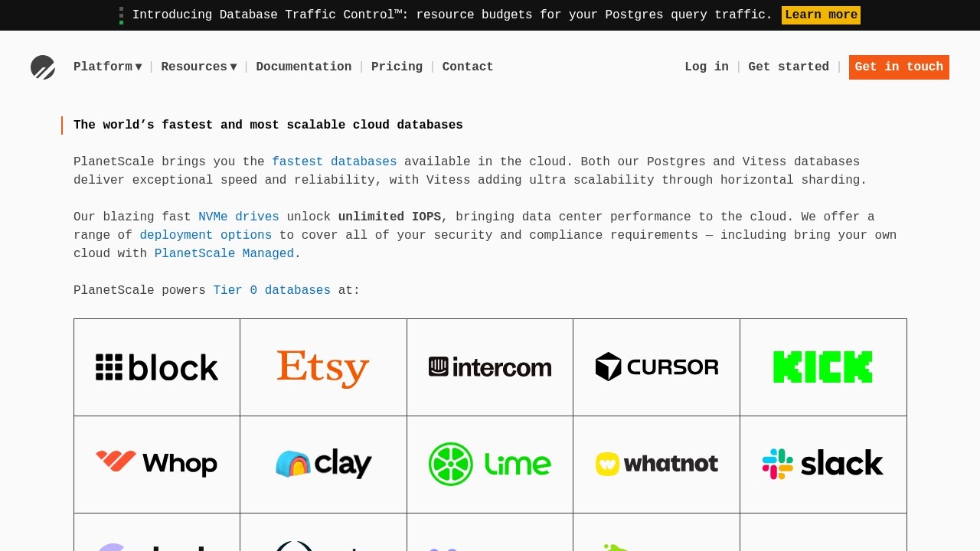
Task: Click Get started link
Action: pos(789,67)
